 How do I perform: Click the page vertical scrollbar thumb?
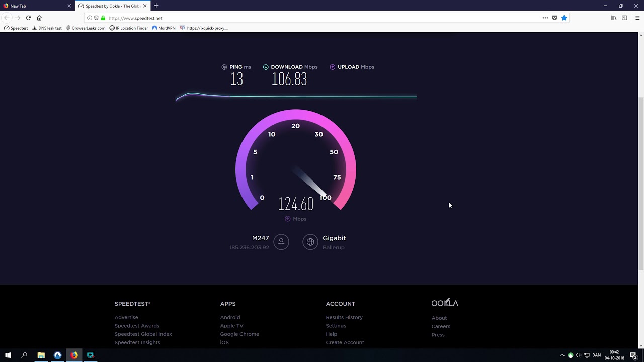(x=641, y=184)
